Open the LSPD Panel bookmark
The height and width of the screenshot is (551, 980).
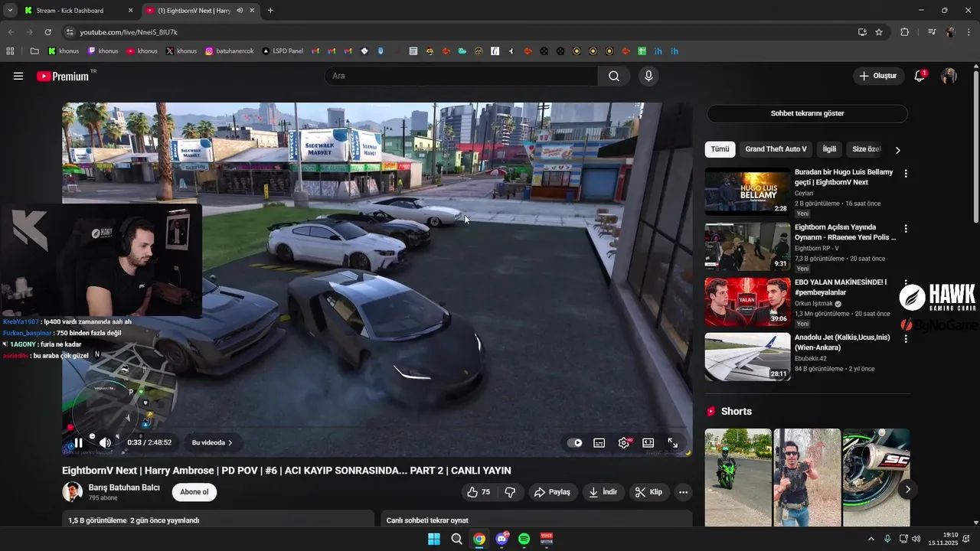[x=283, y=51]
